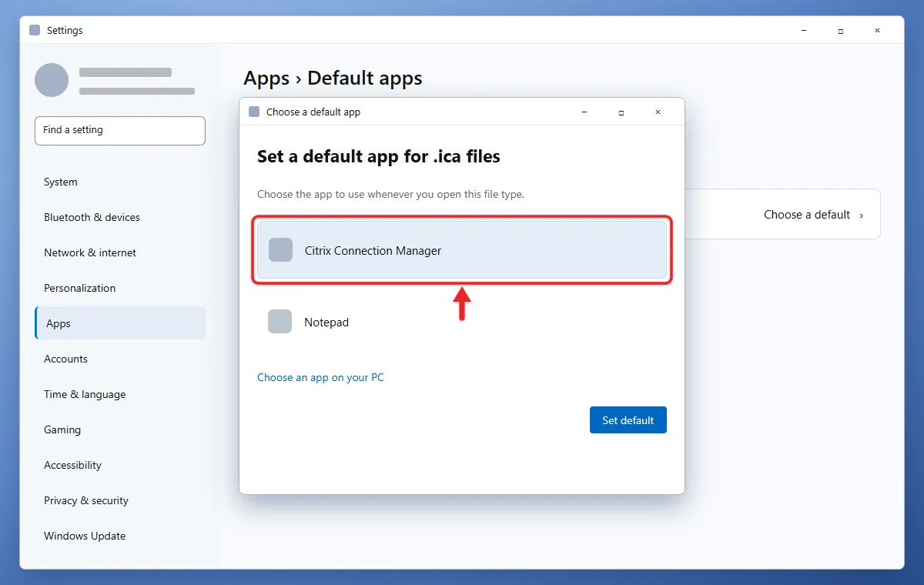
Task: Click the Citrix Connection Manager icon
Action: 280,250
